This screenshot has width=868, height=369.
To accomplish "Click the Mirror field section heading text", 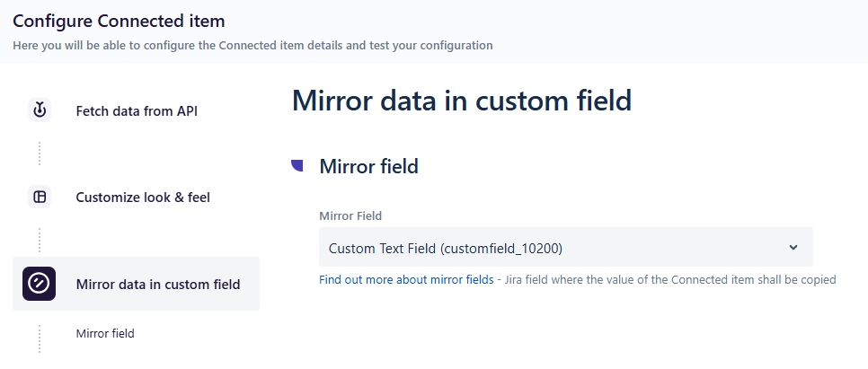I will 369,166.
